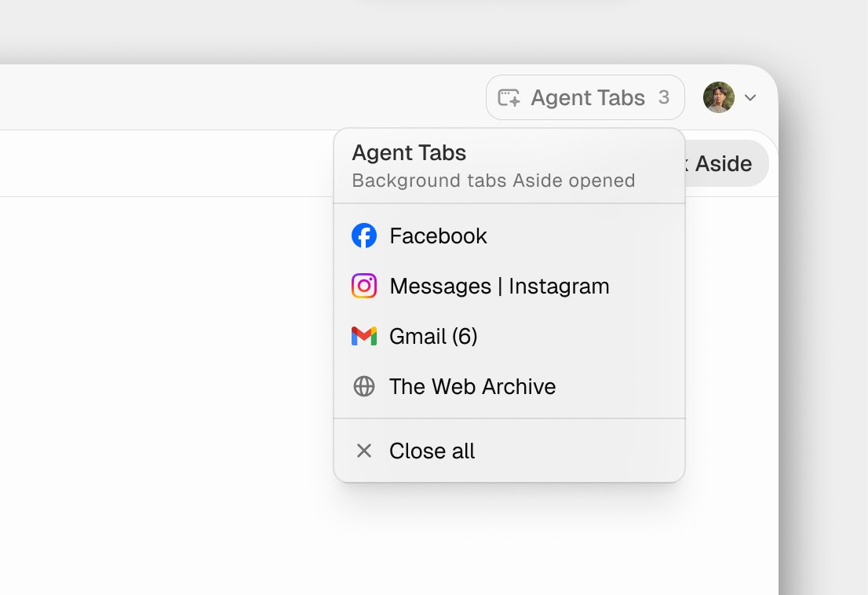Viewport: 868px width, 595px height.
Task: Toggle the Agent Tabs toolbar button
Action: click(x=585, y=97)
